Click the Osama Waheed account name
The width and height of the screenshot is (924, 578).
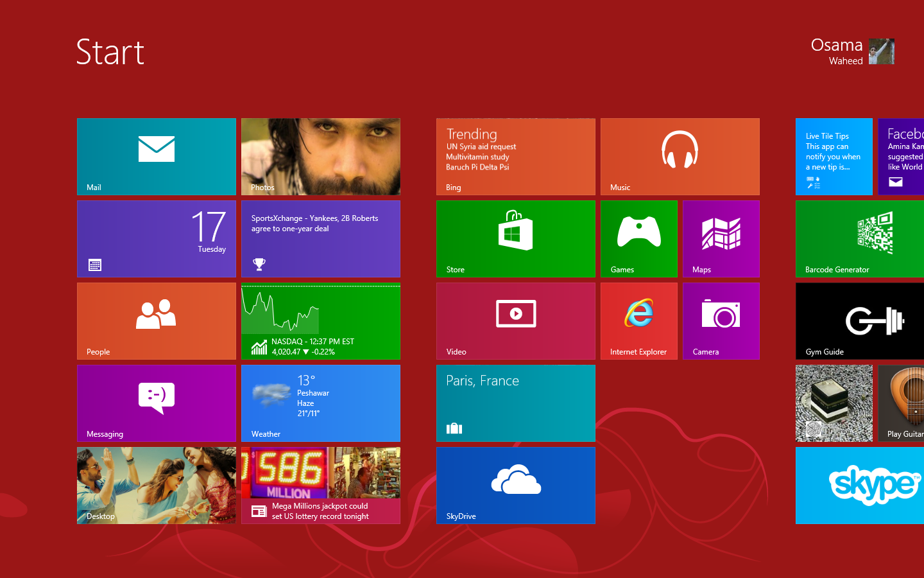coord(837,51)
